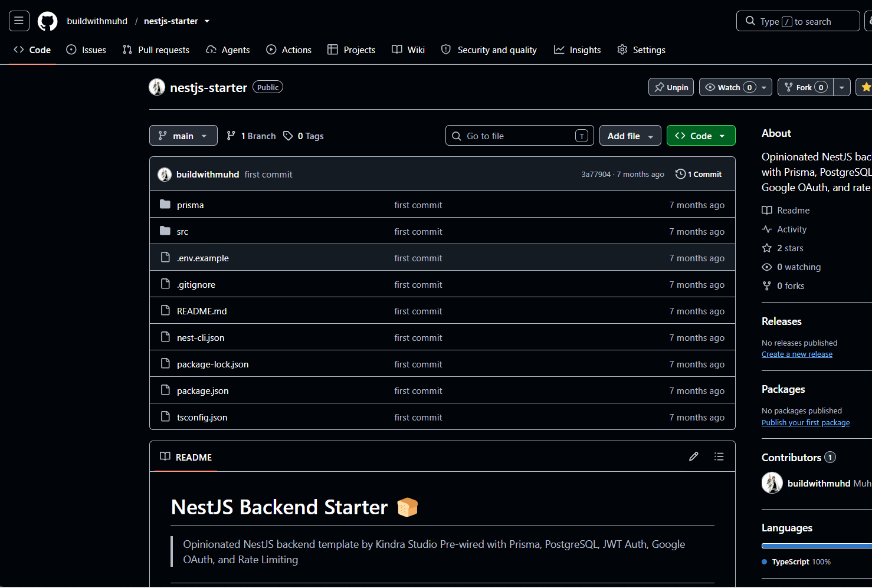Expand the green Code dropdown
Viewport: 872px width, 588px height.
click(x=701, y=136)
